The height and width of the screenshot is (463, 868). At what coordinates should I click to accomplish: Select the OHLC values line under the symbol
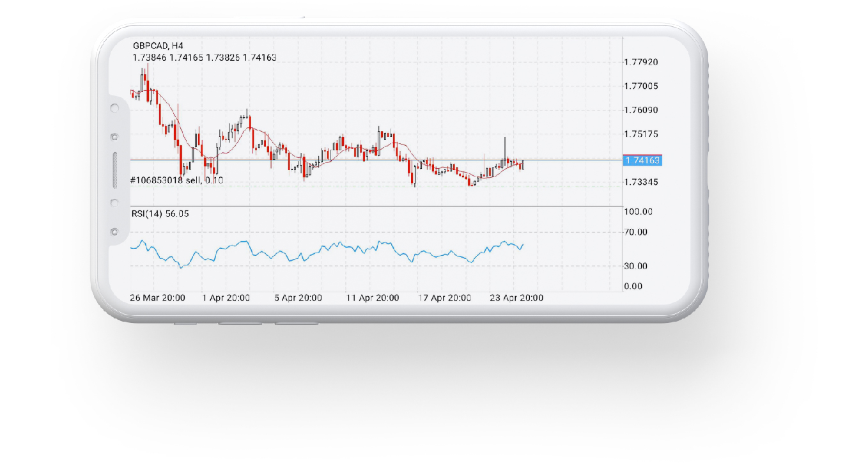205,58
